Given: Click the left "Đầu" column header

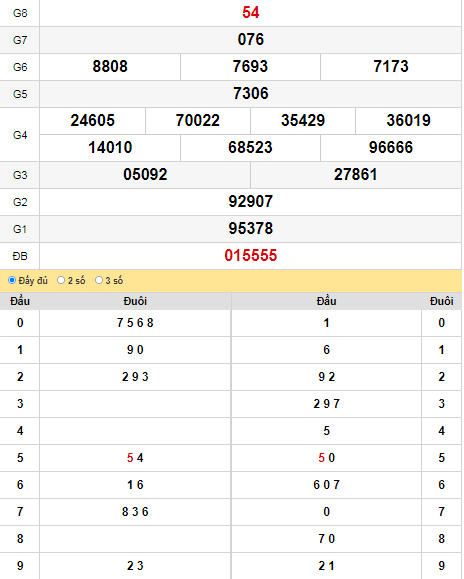Looking at the screenshot, I should tap(20, 301).
